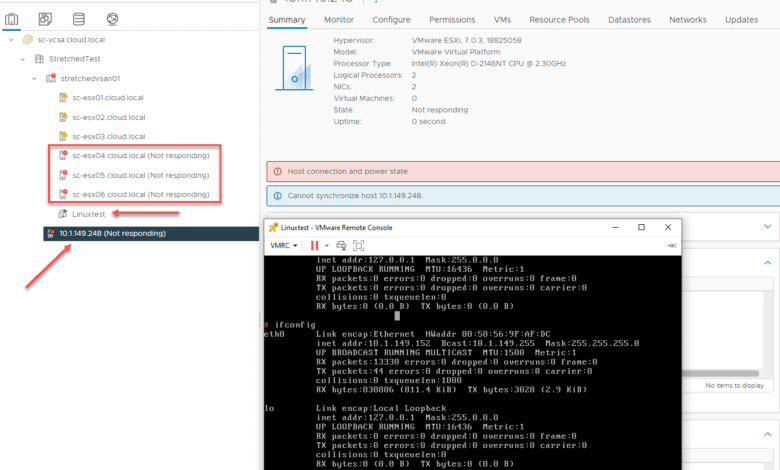This screenshot has height=470, width=780.
Task: Maximize the VMware Remote Console window
Action: [641, 227]
